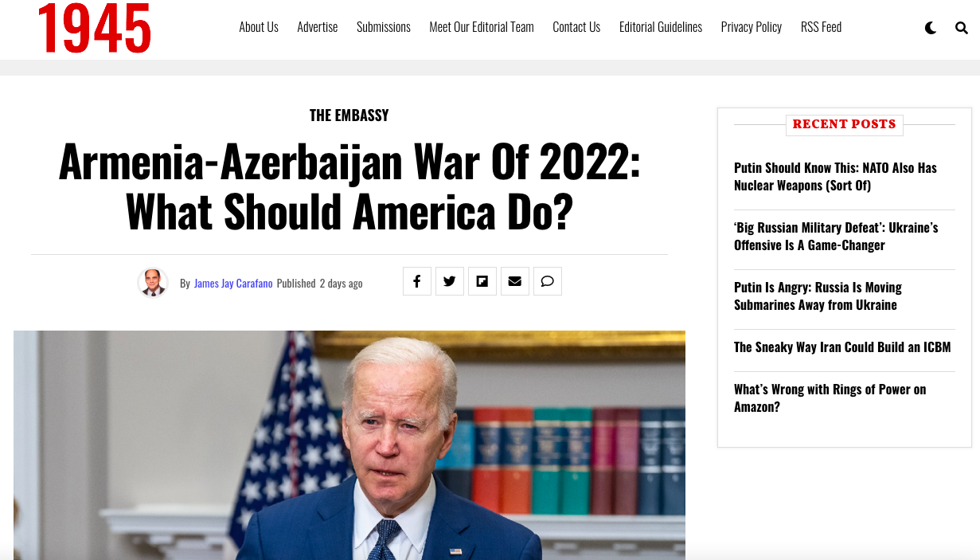The image size is (980, 560).
Task: Open Submissions in the top navigation
Action: coord(384,27)
